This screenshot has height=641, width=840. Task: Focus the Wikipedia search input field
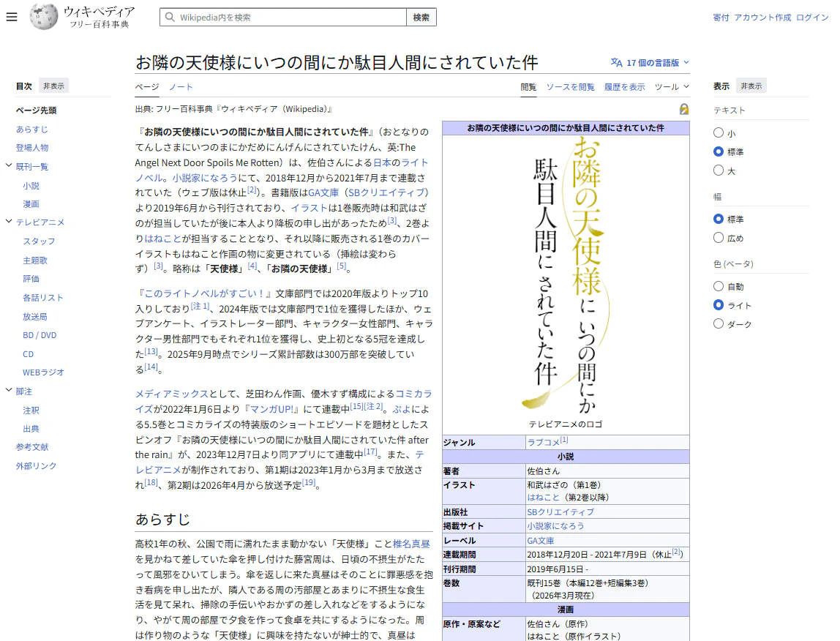283,17
